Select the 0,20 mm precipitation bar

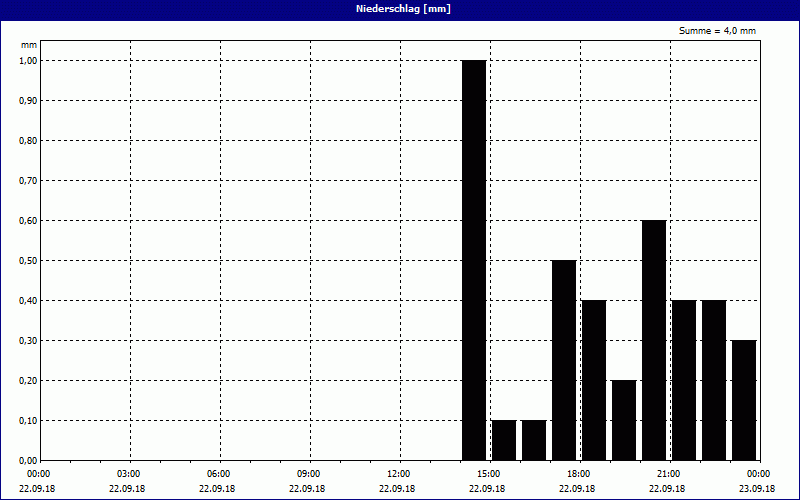(x=624, y=420)
